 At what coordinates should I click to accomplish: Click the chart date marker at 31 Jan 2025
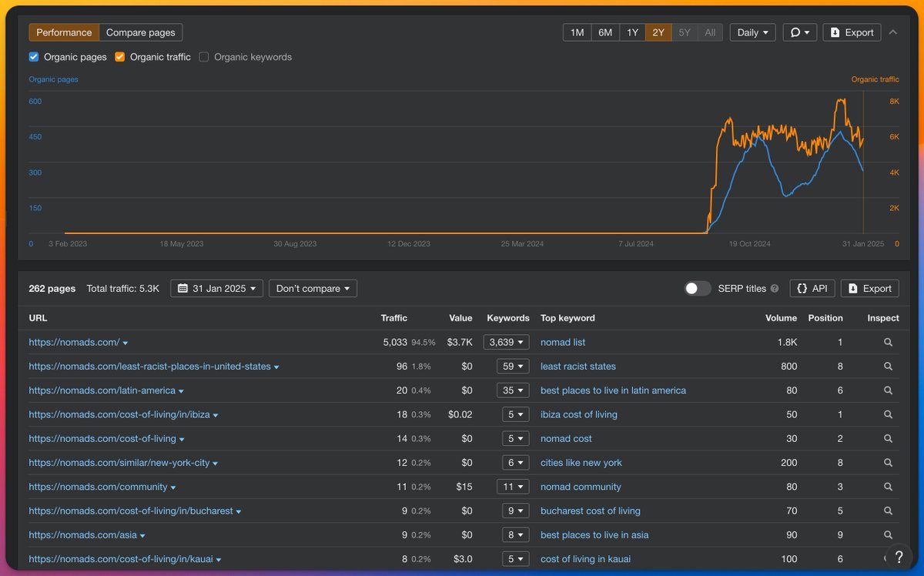(x=863, y=243)
